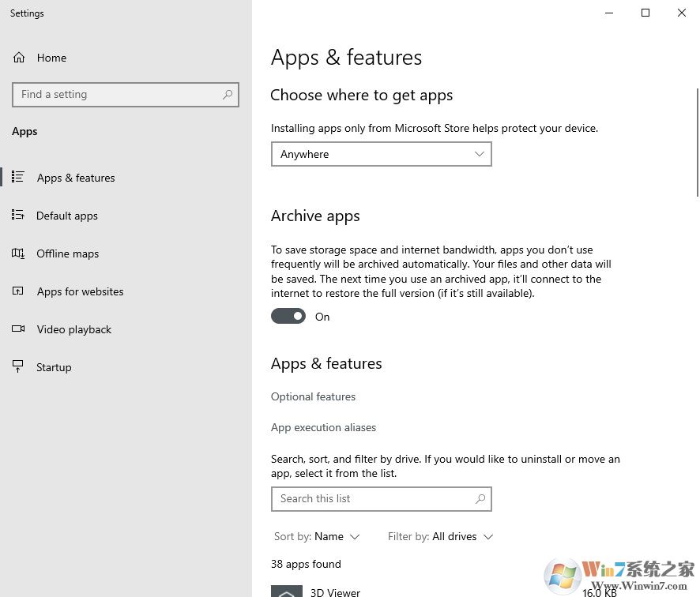Open App execution aliases link

[x=323, y=427]
